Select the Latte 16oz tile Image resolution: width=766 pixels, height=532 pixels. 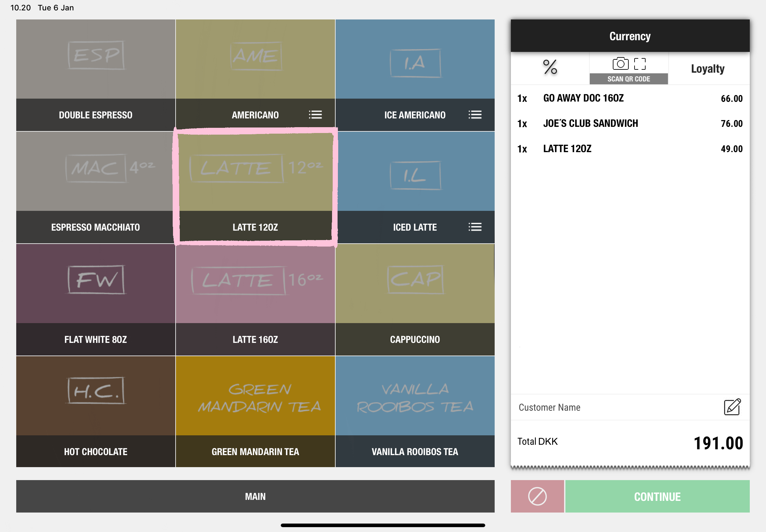[x=255, y=299]
